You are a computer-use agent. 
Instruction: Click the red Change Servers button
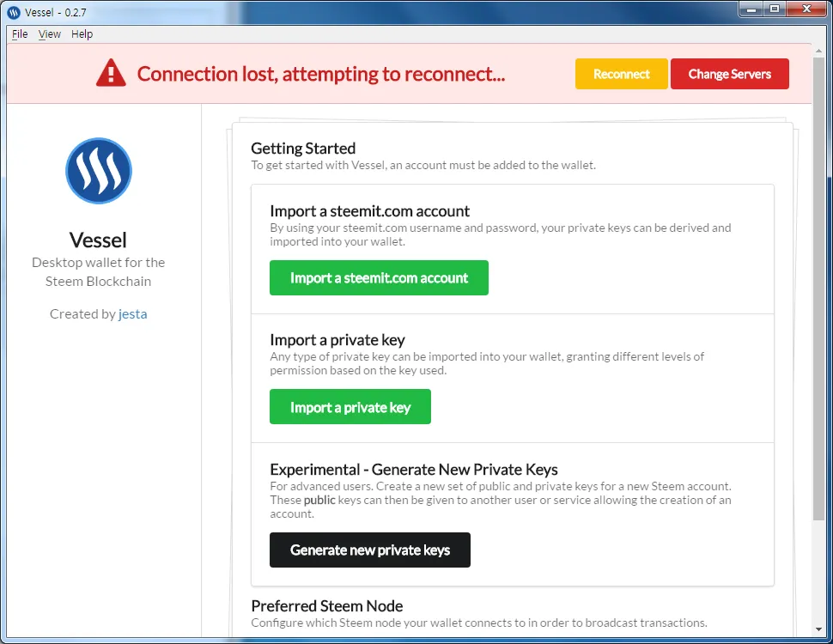coord(729,74)
